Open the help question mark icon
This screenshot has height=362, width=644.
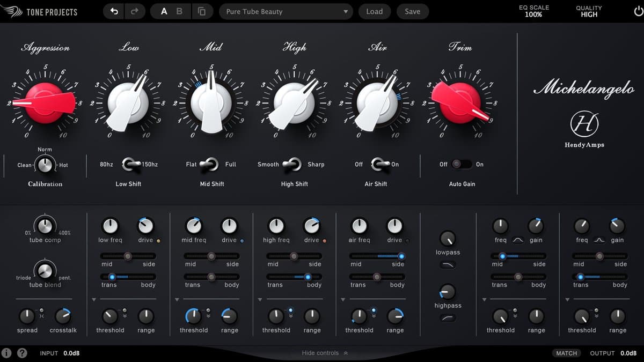point(22,353)
